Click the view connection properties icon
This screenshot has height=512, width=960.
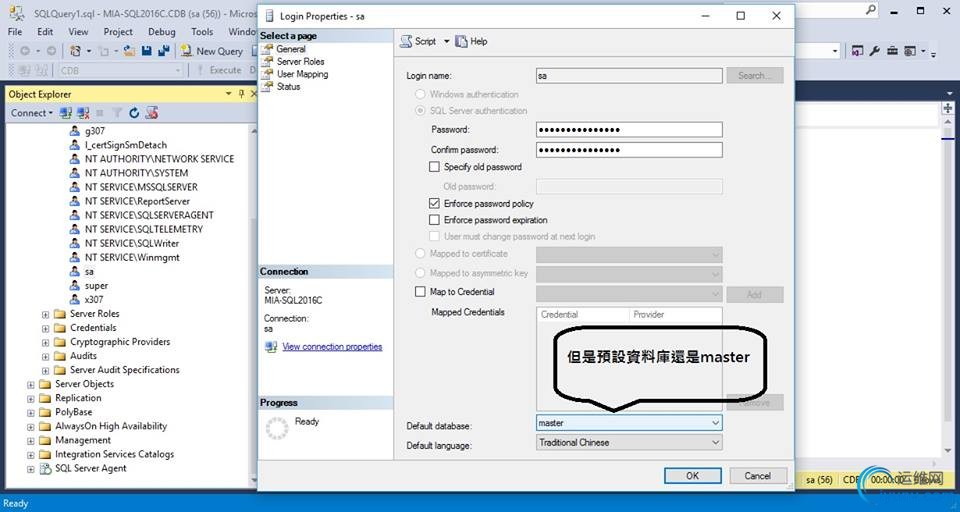coord(271,347)
